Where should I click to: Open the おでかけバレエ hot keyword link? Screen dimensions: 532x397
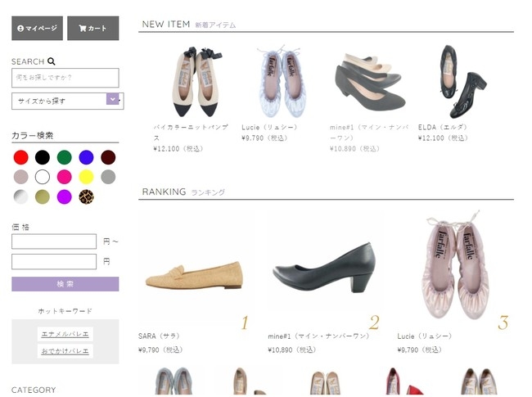[x=65, y=351]
